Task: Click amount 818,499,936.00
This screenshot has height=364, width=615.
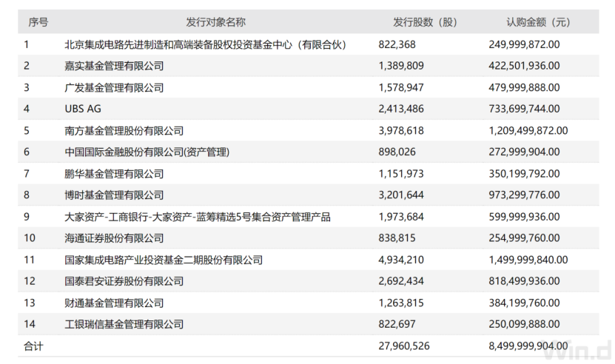Action: [525, 281]
